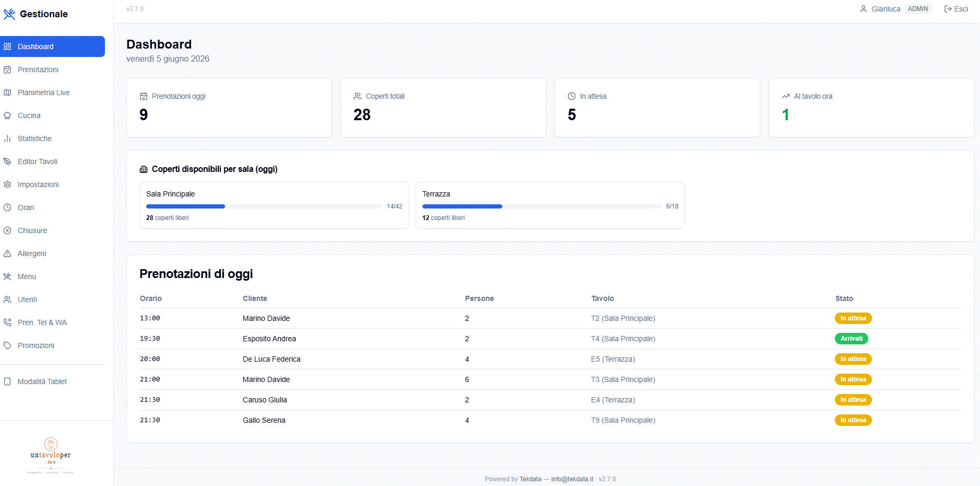This screenshot has width=980, height=486.
Task: Click the Orari clock icon
Action: coord(7,207)
